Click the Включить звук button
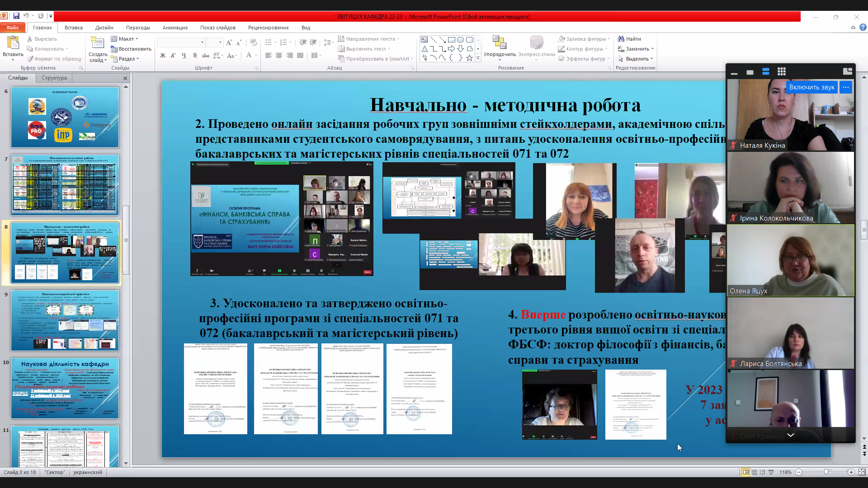Screen dimensions: 868x488 click(x=811, y=87)
